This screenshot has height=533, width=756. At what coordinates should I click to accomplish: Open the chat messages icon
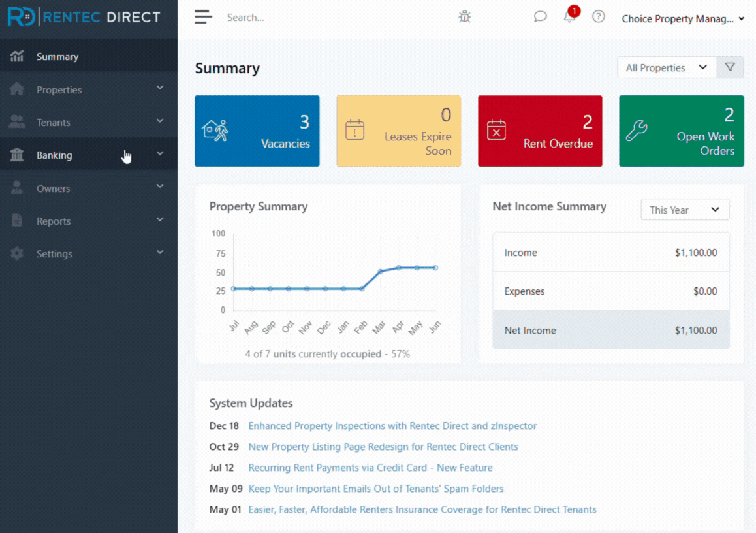point(540,17)
